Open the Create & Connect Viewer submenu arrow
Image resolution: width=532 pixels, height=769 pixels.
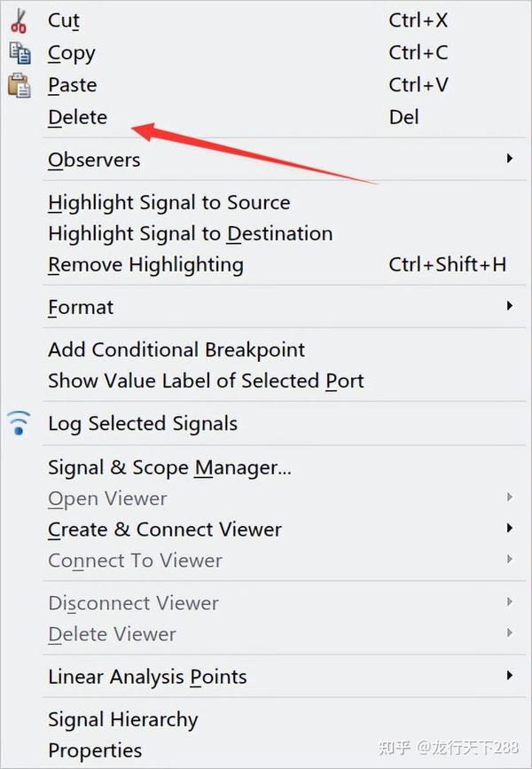pyautogui.click(x=510, y=529)
